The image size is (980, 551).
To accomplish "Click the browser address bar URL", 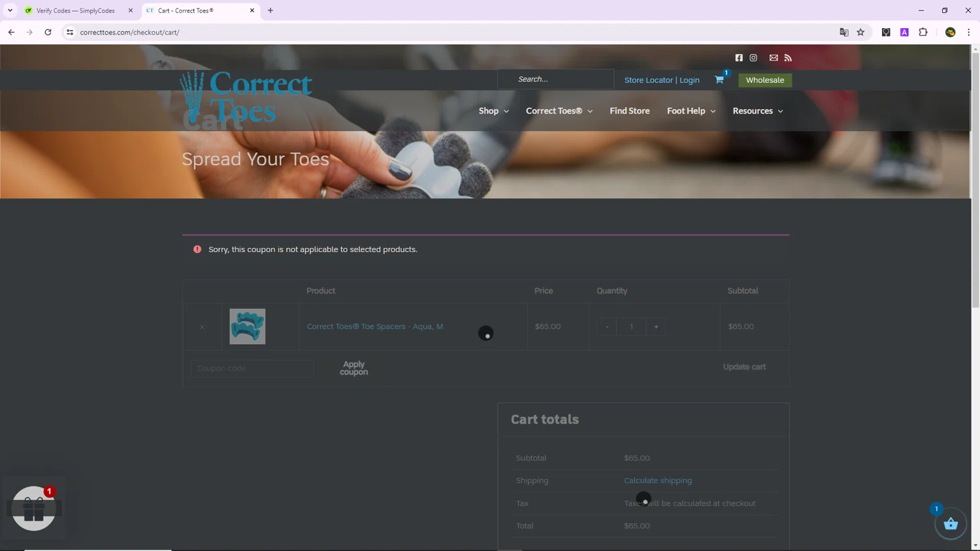I will pos(129,32).
